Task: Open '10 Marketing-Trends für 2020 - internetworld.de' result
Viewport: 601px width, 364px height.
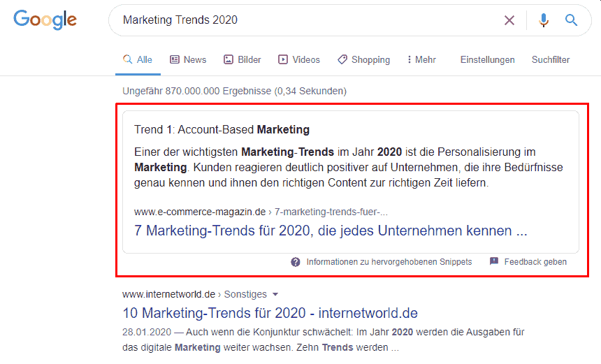Action: [x=270, y=313]
